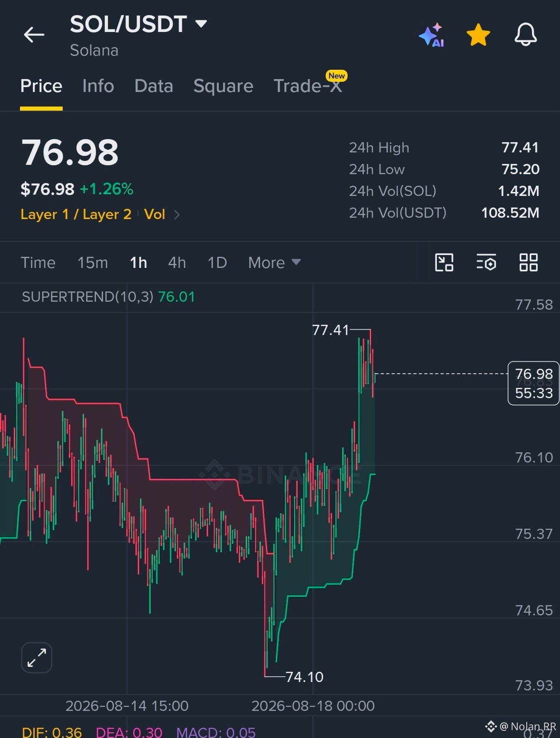This screenshot has height=738, width=560.
Task: Open price alerts bell icon
Action: click(x=526, y=35)
